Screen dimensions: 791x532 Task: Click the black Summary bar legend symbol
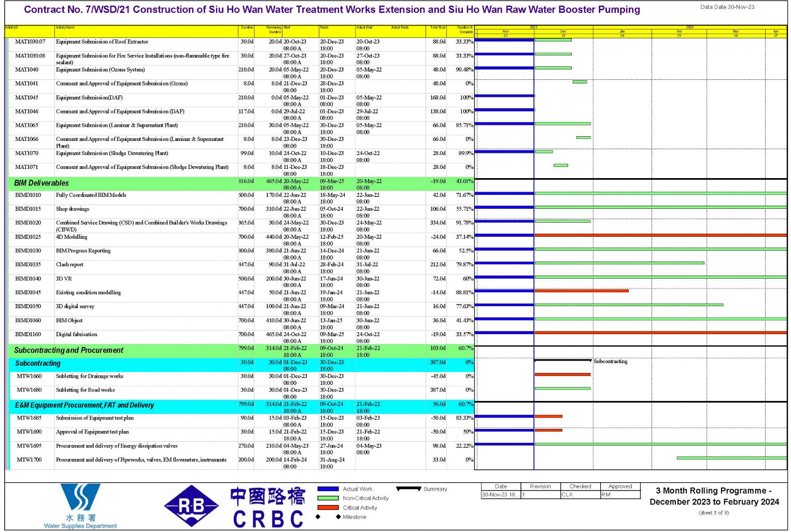(408, 488)
